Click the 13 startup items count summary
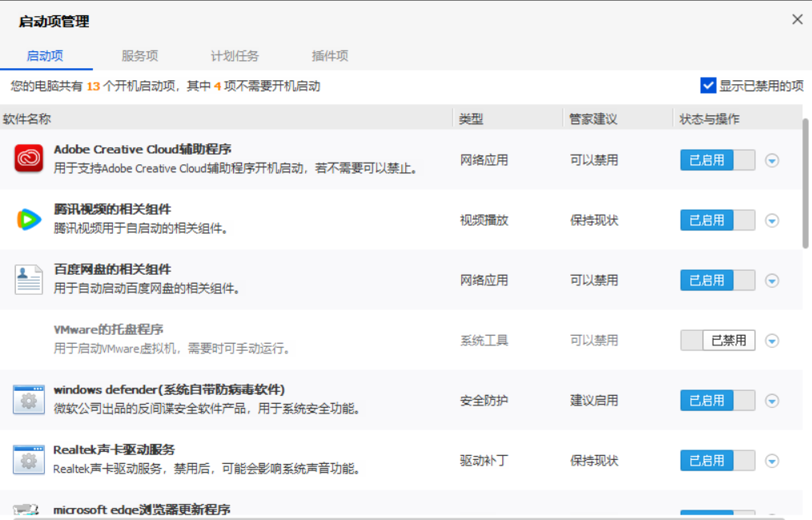This screenshot has width=812, height=520. [x=165, y=86]
